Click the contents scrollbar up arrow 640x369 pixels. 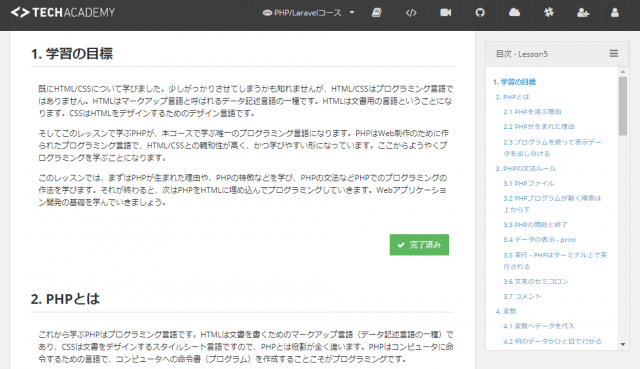pos(623,72)
